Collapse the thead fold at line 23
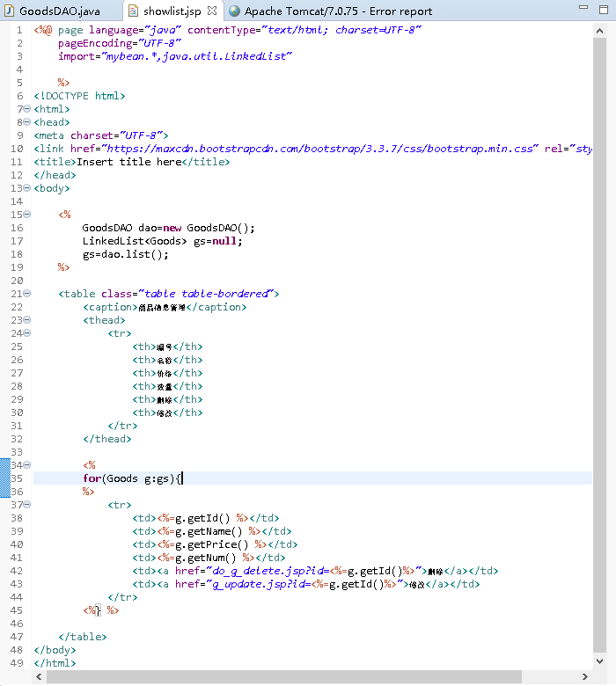 click(27, 319)
